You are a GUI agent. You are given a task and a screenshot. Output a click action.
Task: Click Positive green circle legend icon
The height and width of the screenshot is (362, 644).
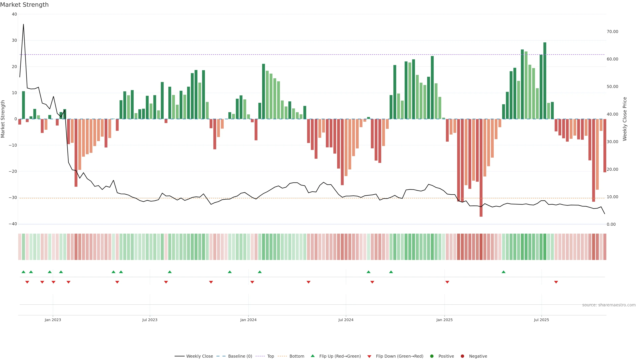click(x=432, y=356)
